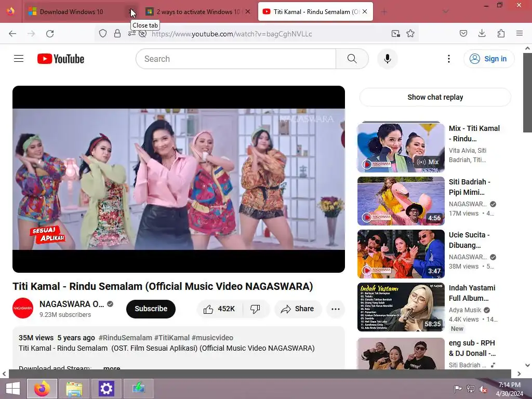Click the #RinduSemalam hashtag
Viewport: 532px width, 399px height.
point(125,338)
